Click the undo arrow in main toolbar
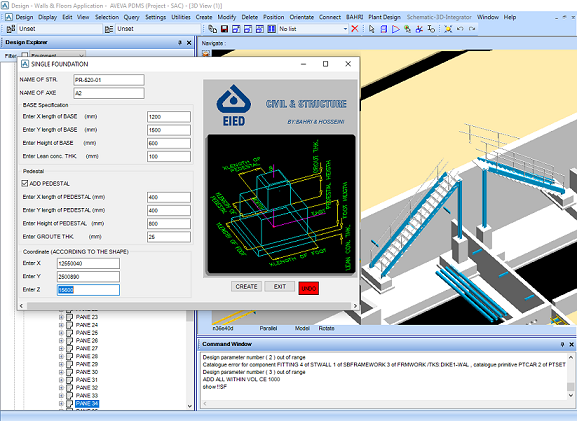The width and height of the screenshot is (577, 421). 460,29
